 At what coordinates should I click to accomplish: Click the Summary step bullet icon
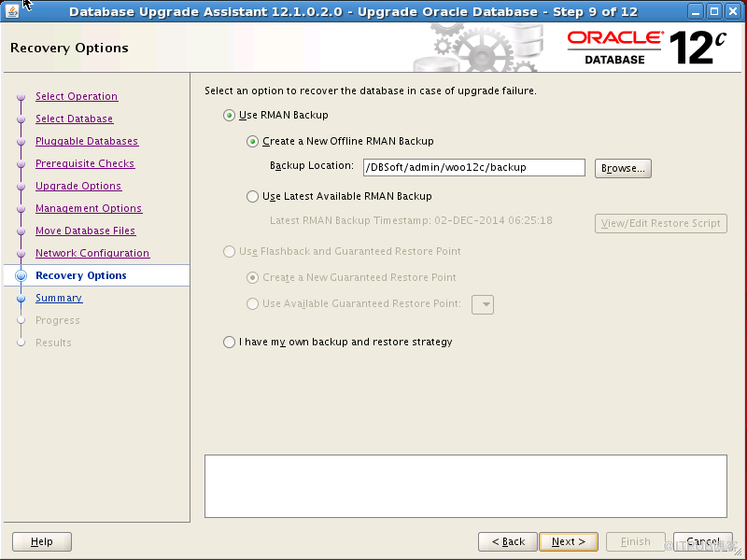21,298
